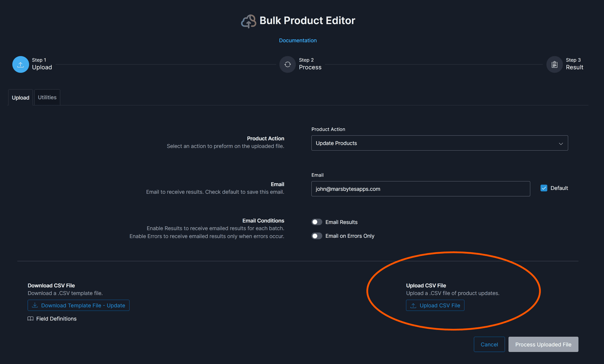This screenshot has height=364, width=604.
Task: Click the download icon in template button
Action: coord(35,305)
